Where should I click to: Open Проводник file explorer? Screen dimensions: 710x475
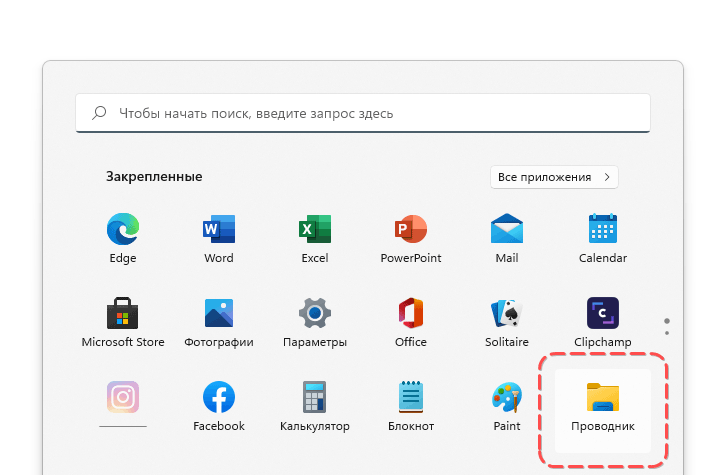point(603,410)
